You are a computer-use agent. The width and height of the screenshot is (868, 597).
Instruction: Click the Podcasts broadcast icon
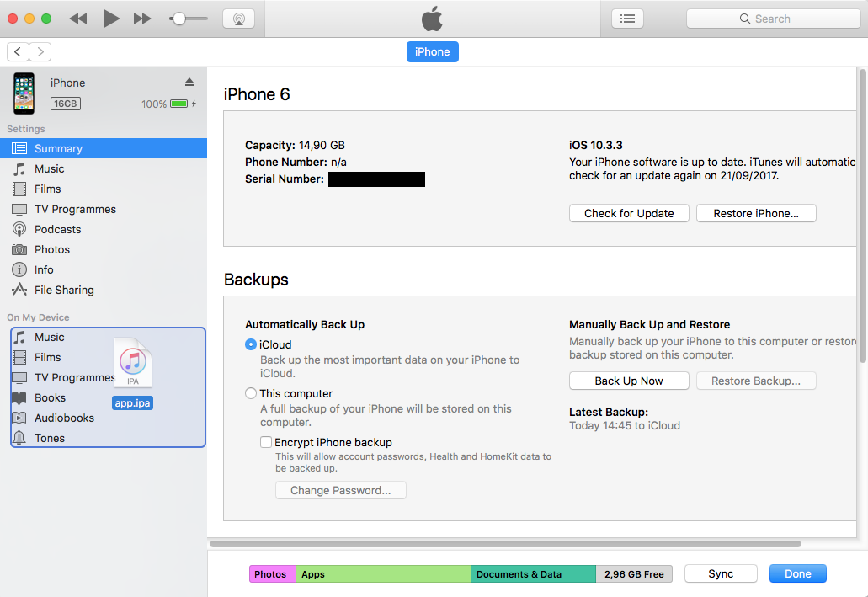click(x=19, y=229)
